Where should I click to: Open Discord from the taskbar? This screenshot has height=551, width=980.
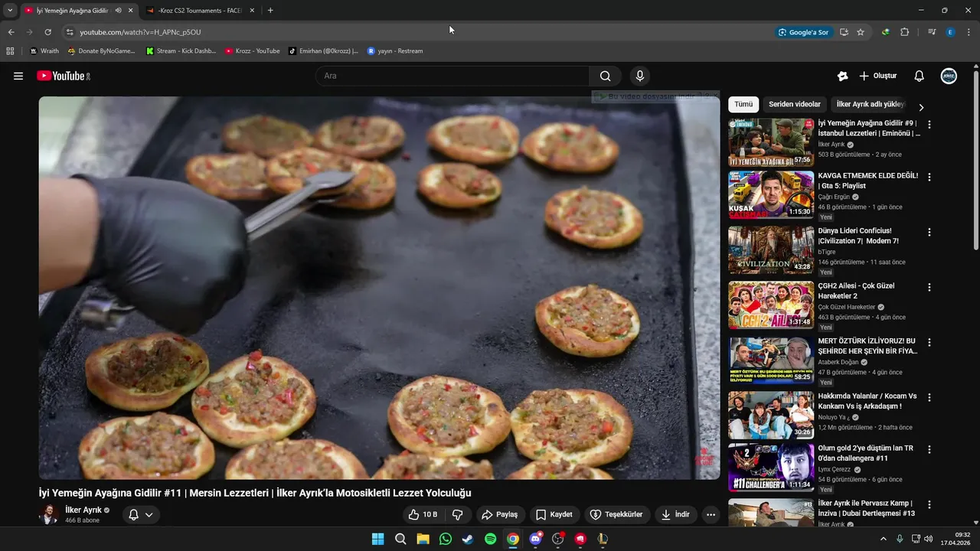[x=536, y=539]
